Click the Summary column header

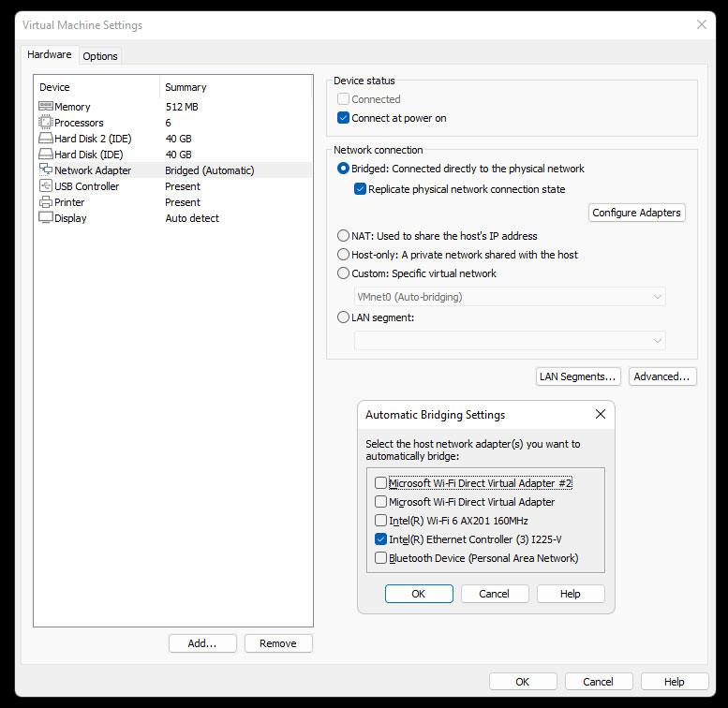(x=186, y=87)
